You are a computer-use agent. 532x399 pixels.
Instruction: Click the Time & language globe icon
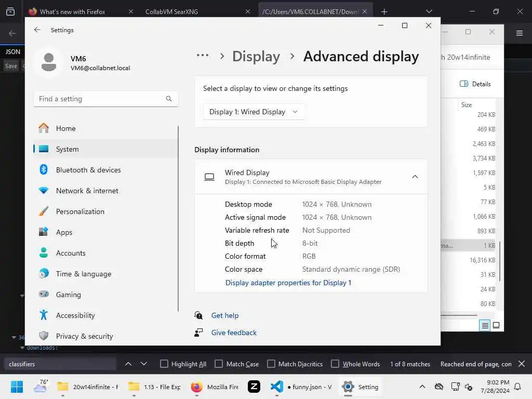coord(44,273)
